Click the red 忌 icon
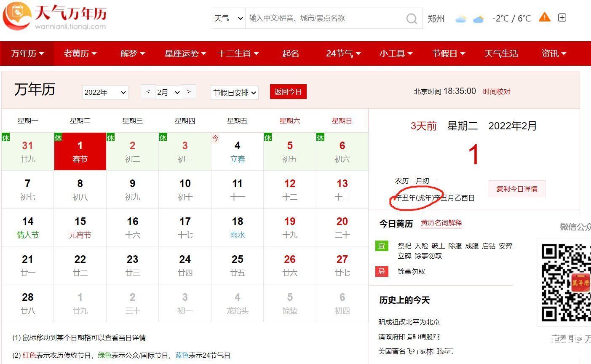The image size is (591, 364). pos(381,271)
